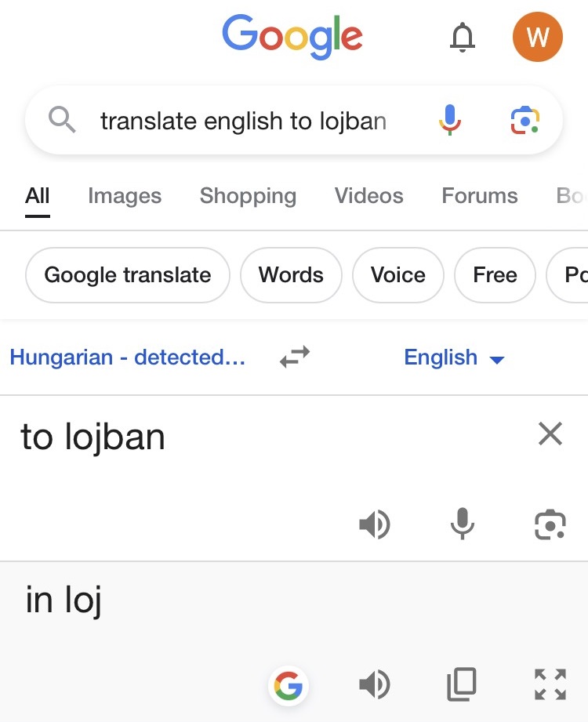Clear the translation input text
Image resolution: width=588 pixels, height=722 pixels.
coord(550,434)
